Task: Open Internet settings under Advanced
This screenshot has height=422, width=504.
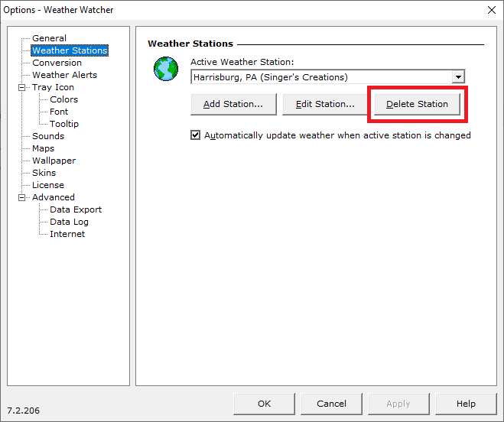Action: pos(67,234)
